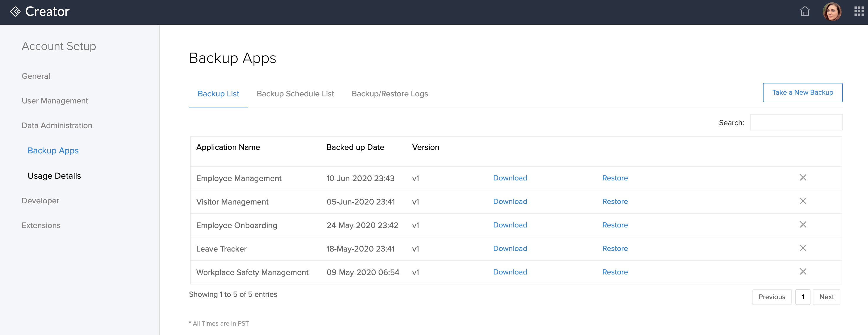Screen dimensions: 868x335
Task: Click the Take a New Backup button
Action: point(803,92)
